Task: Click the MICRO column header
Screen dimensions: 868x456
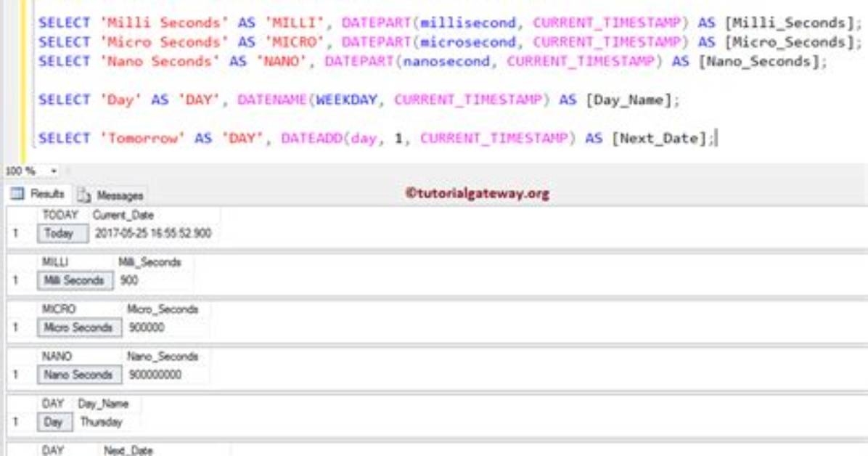Action: point(59,309)
